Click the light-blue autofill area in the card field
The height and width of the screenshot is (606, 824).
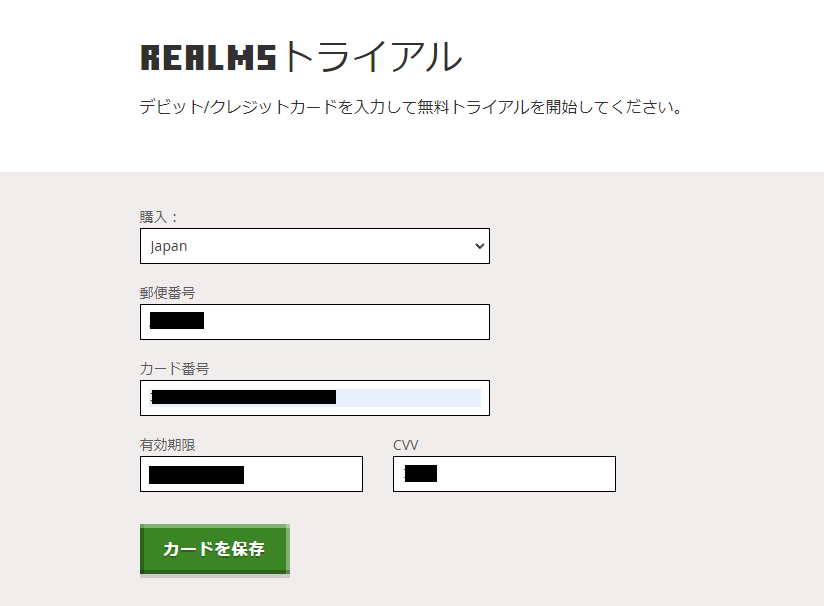coord(408,398)
